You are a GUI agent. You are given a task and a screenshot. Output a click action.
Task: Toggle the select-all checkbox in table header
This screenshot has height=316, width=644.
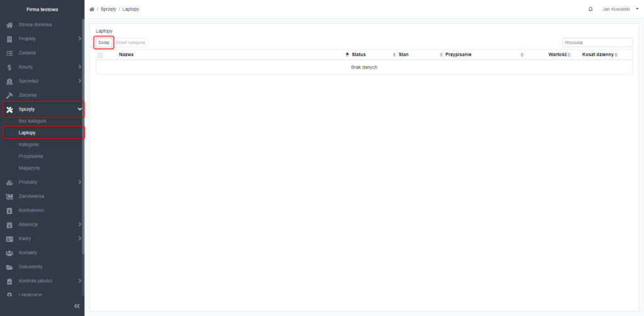coord(100,55)
